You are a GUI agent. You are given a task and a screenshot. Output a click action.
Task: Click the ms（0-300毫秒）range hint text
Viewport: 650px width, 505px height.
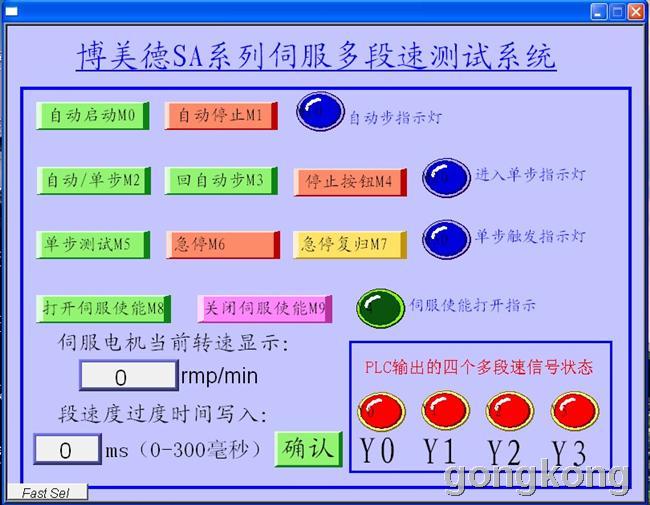185,449
